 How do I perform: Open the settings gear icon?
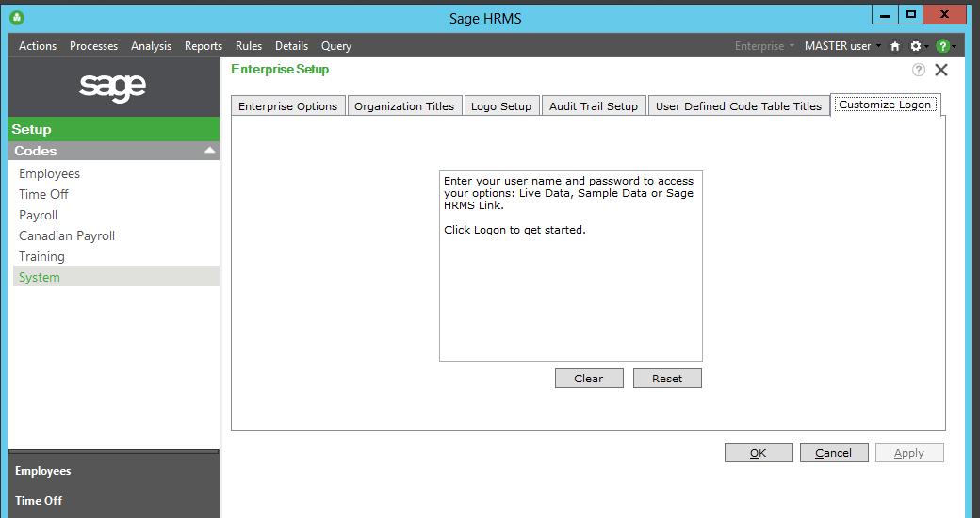click(x=915, y=46)
